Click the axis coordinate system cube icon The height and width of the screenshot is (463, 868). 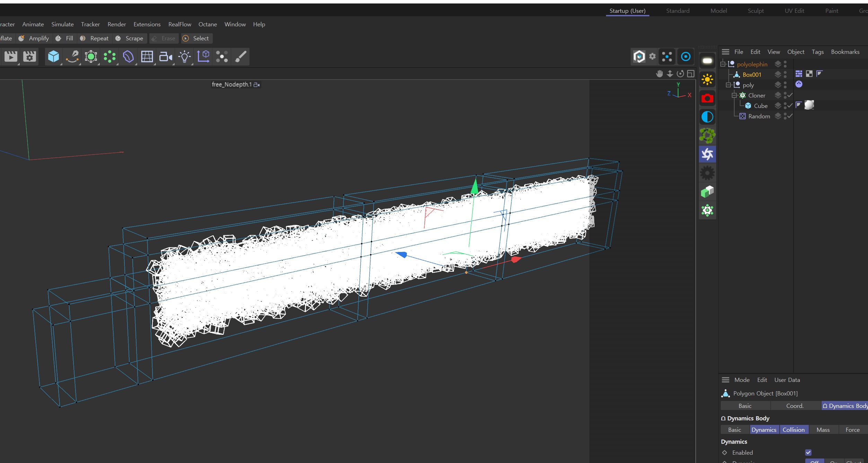[203, 56]
